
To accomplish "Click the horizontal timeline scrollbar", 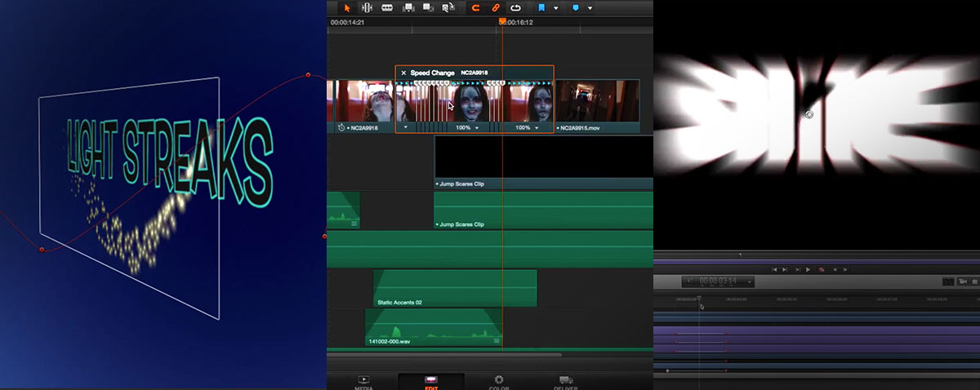I will click(444, 356).
